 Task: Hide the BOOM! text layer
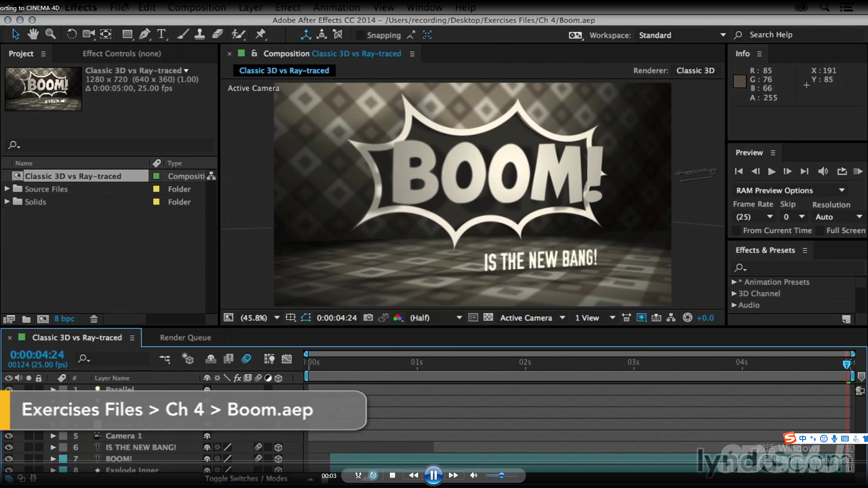coord(9,459)
